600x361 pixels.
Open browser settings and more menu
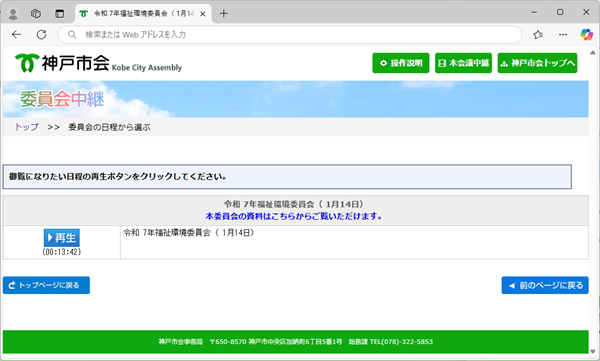(563, 34)
